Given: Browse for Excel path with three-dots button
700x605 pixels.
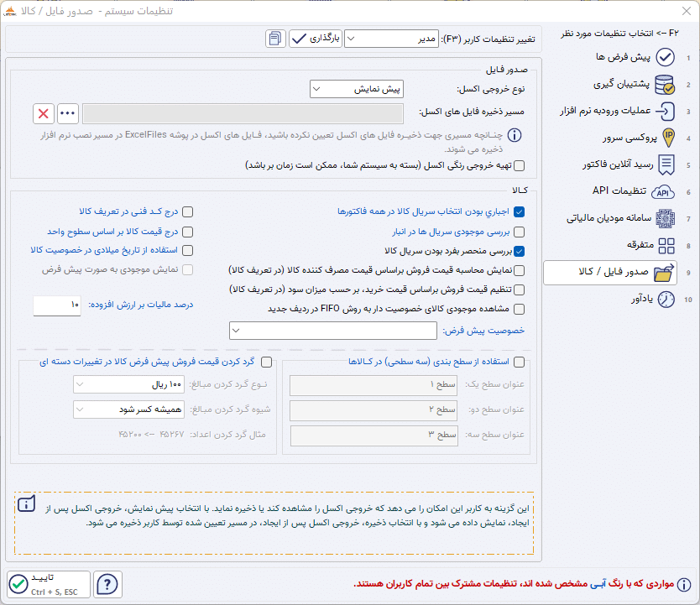Looking at the screenshot, I should pos(68,114).
